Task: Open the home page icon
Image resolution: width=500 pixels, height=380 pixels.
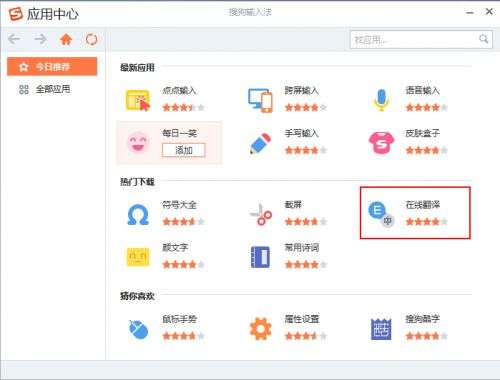Action: pyautogui.click(x=66, y=39)
